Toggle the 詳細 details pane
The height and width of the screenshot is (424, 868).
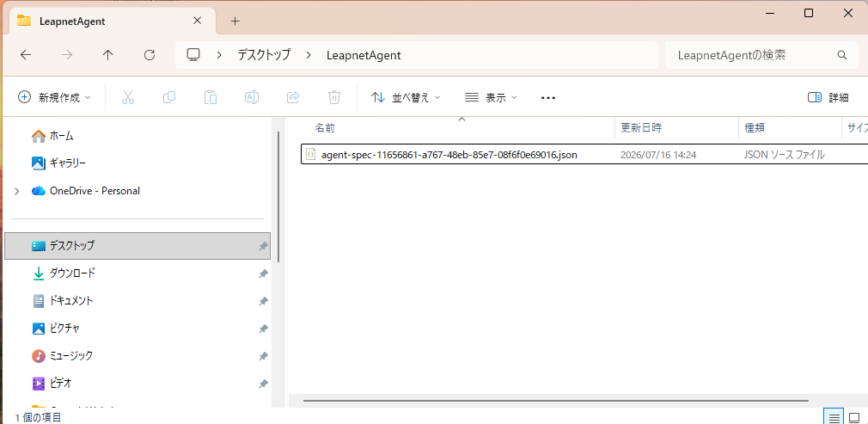[828, 97]
